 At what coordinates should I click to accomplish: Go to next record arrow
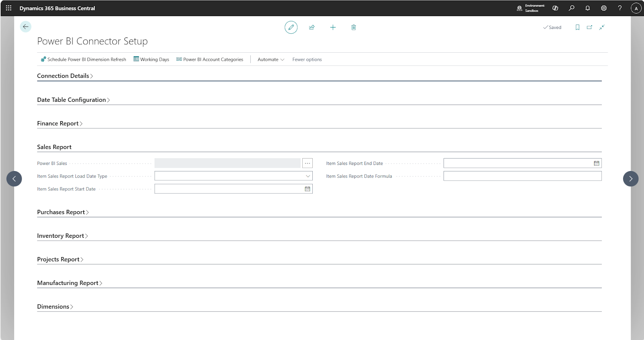pyautogui.click(x=631, y=179)
